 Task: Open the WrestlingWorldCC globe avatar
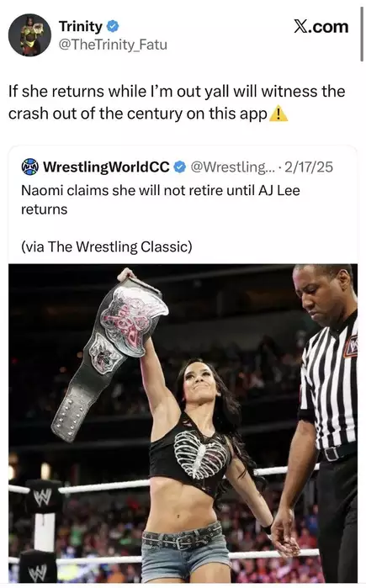[x=30, y=167]
